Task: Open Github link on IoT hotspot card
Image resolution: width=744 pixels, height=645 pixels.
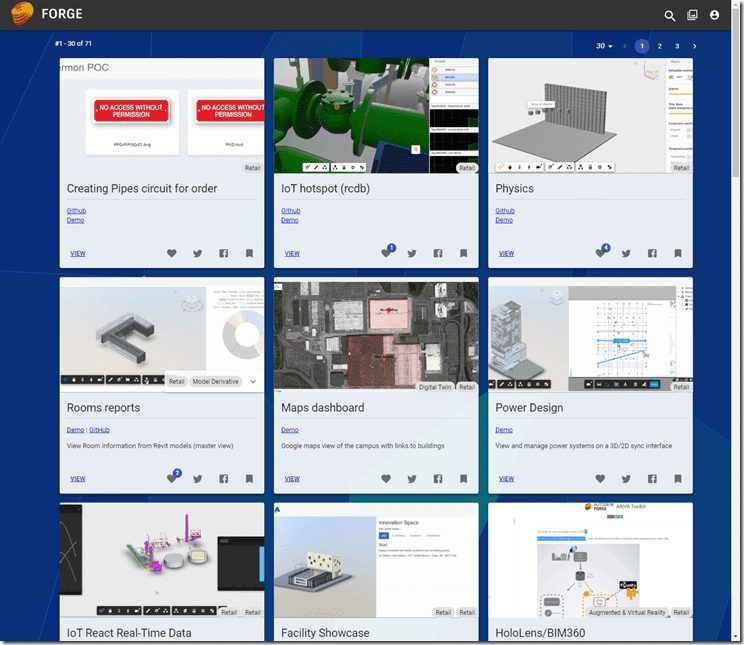Action: 290,211
